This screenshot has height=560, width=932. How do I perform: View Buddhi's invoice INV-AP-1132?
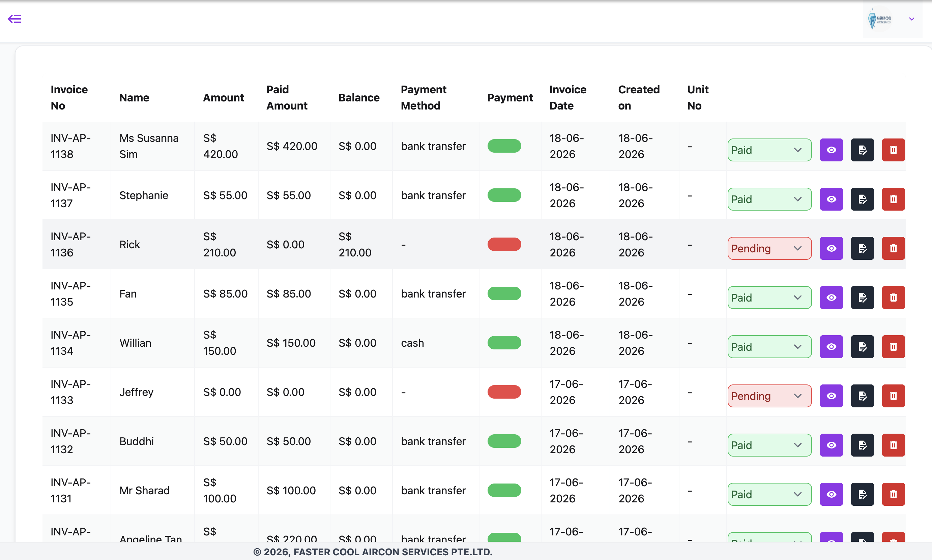click(831, 445)
